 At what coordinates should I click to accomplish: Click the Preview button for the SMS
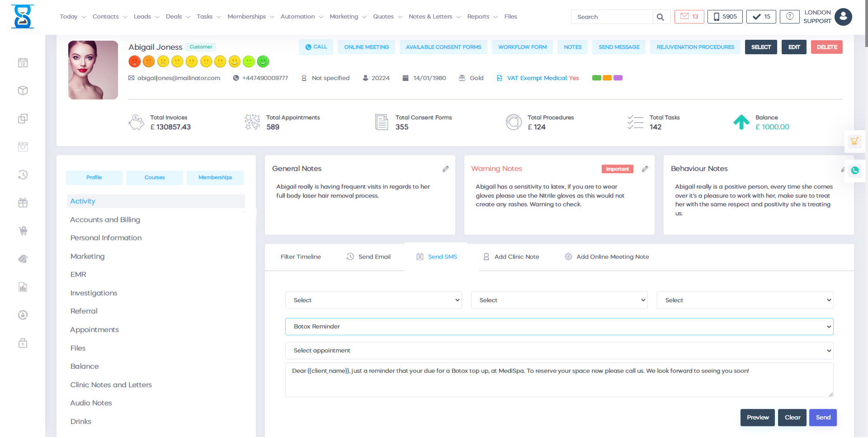tap(757, 417)
